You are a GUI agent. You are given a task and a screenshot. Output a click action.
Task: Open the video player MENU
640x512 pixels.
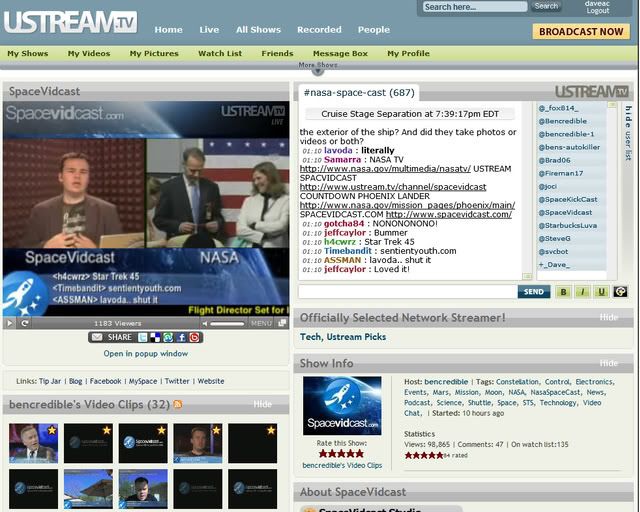[x=261, y=323]
